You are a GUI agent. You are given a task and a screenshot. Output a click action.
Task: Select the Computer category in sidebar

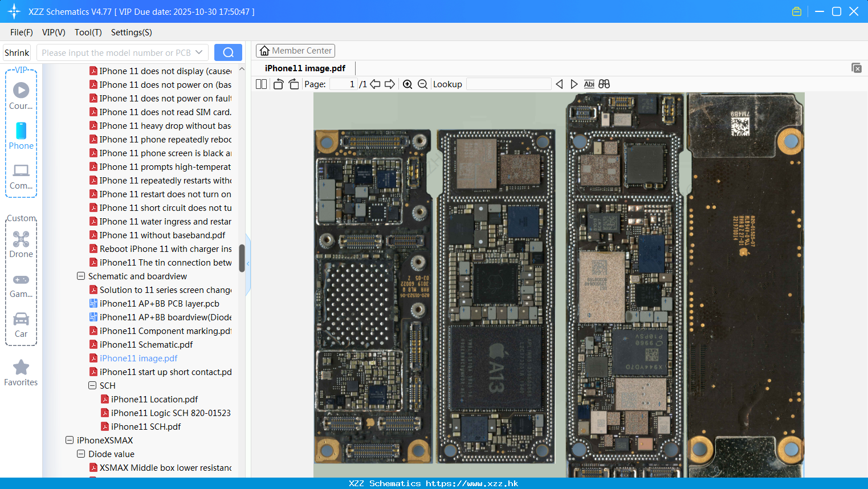[x=21, y=176]
